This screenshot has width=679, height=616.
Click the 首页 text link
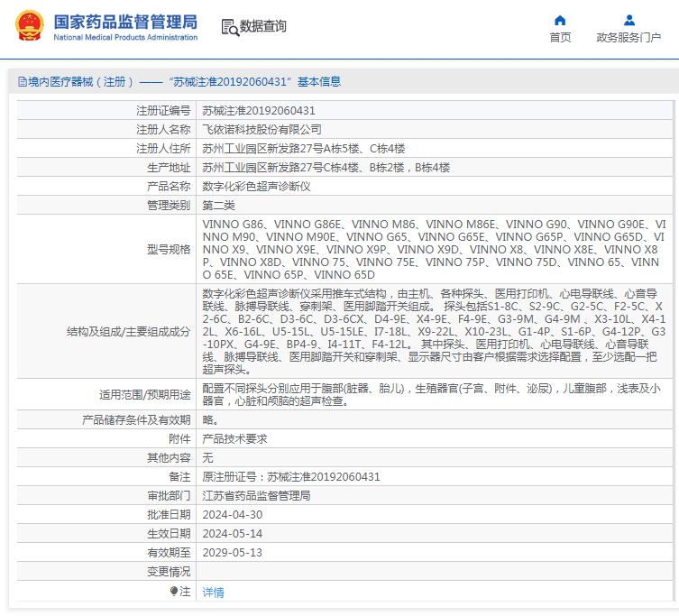pos(560,38)
